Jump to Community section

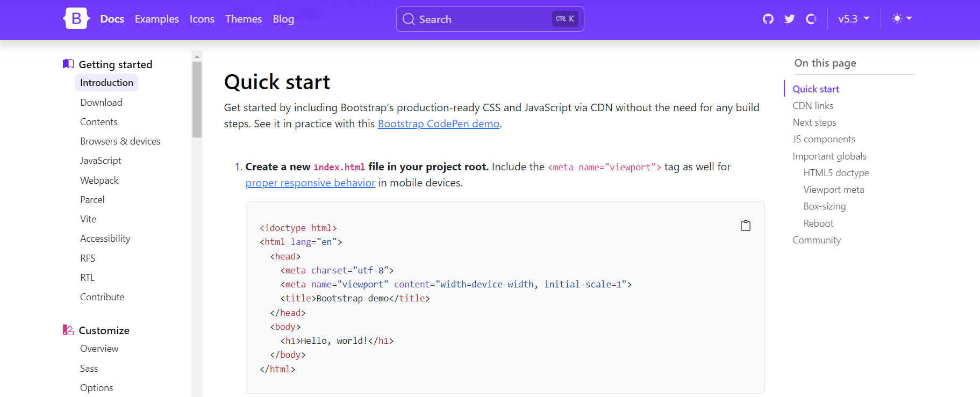point(817,240)
